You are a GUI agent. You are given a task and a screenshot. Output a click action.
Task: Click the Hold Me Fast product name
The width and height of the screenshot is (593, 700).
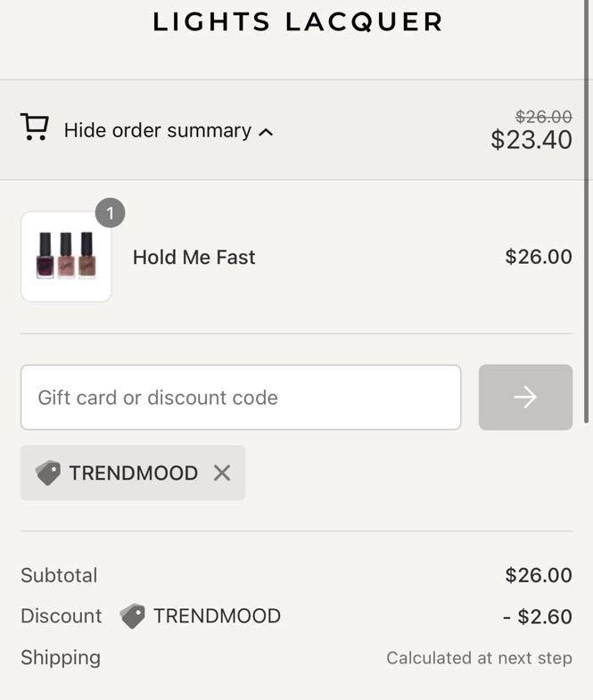click(194, 257)
